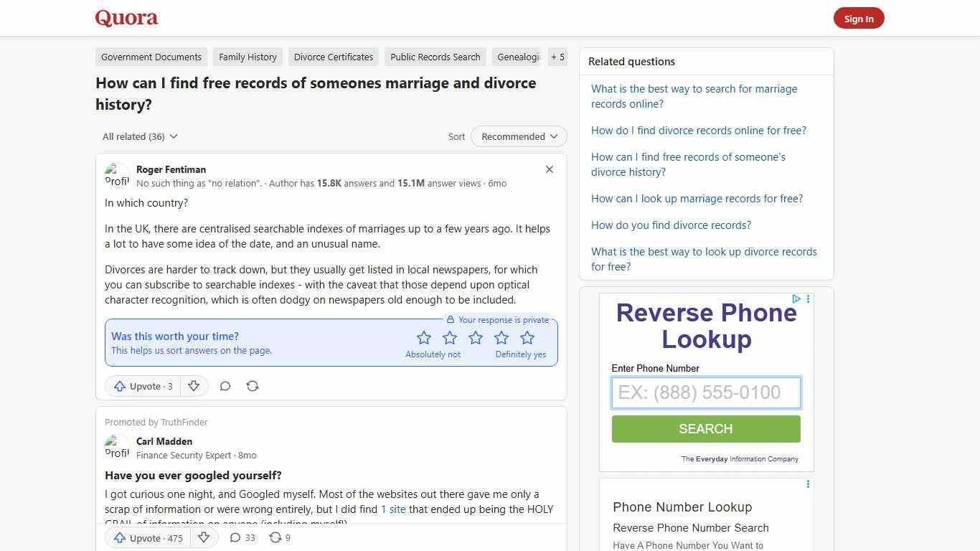Screen dimensions: 980x551
Task: Select the fourth rating star
Action: pyautogui.click(x=501, y=337)
